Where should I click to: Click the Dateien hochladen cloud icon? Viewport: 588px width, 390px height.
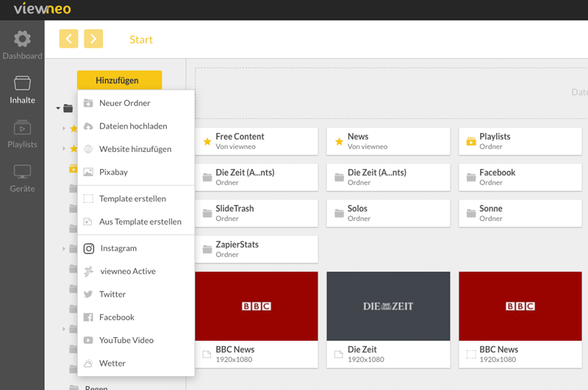88,126
